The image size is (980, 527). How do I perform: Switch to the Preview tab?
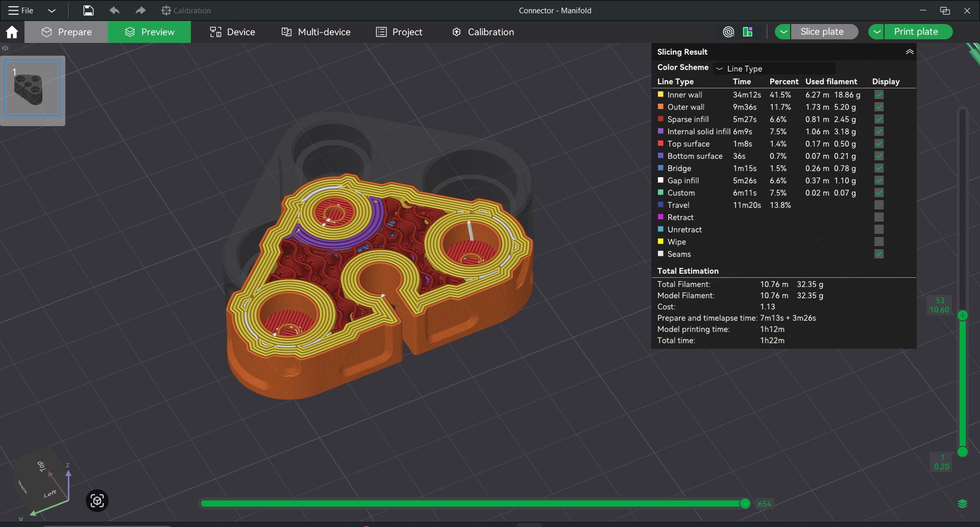[x=150, y=32]
